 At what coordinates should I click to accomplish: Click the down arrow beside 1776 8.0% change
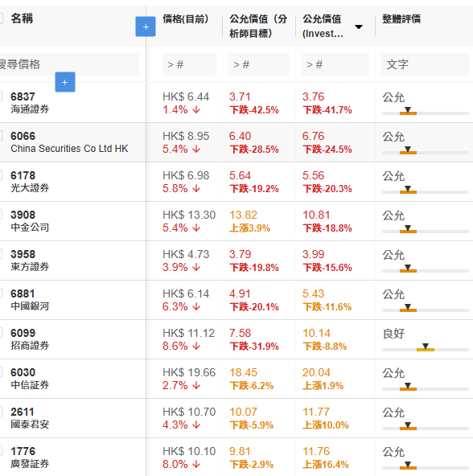click(x=196, y=464)
